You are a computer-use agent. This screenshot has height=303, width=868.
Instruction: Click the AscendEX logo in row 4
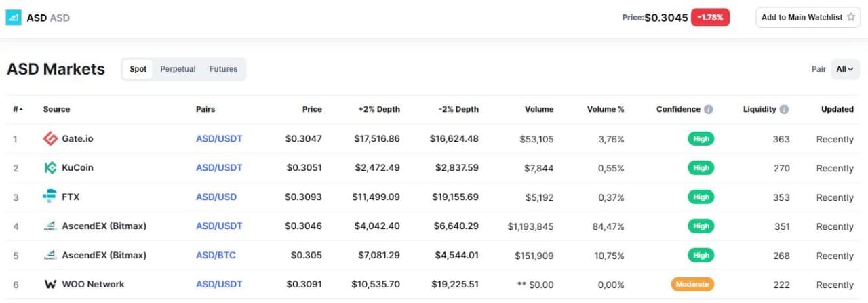(50, 226)
